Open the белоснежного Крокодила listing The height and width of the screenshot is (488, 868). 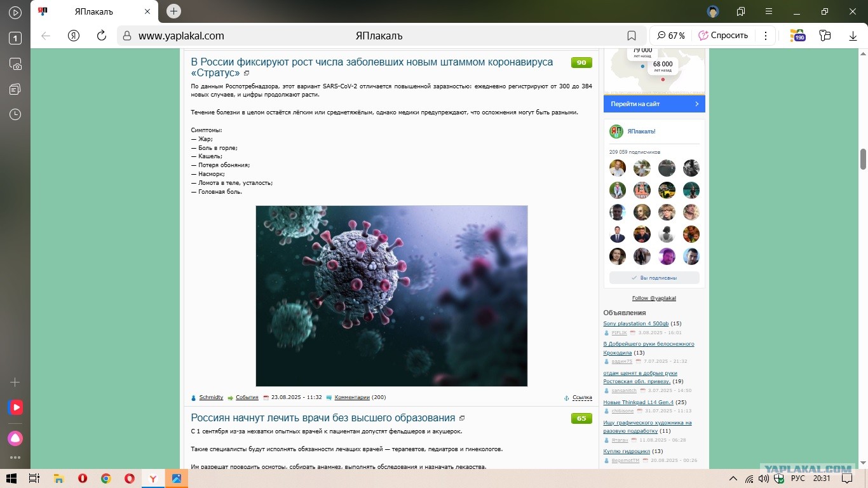(x=649, y=348)
